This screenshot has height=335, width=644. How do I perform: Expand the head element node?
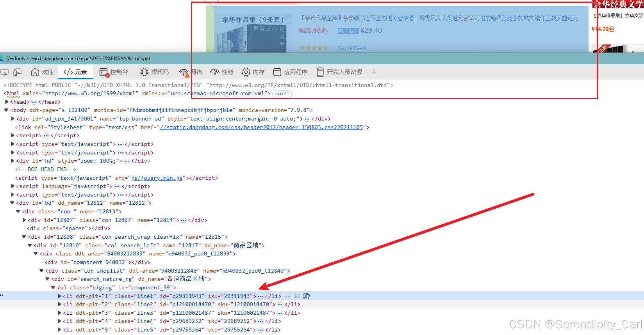(x=7, y=102)
